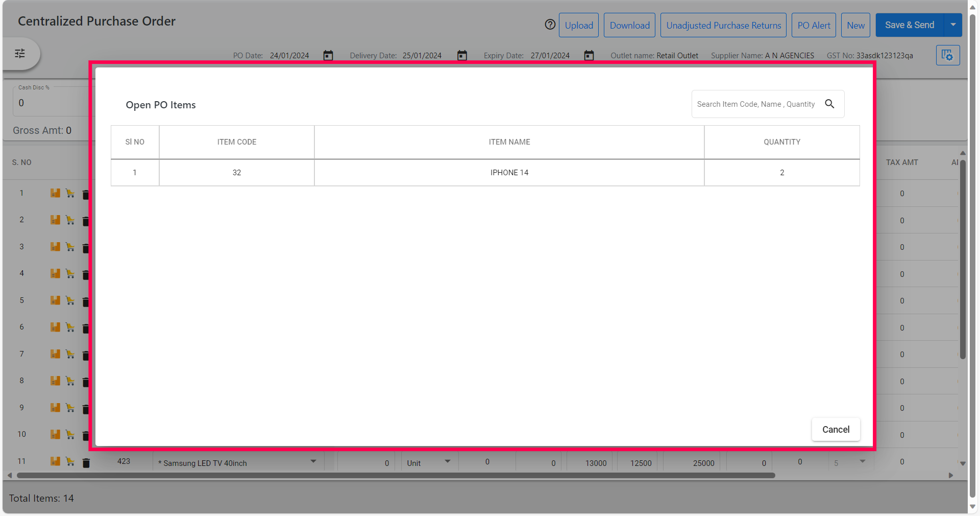The image size is (980, 516).
Task: Click the orange box icon in row 1
Action: (55, 193)
